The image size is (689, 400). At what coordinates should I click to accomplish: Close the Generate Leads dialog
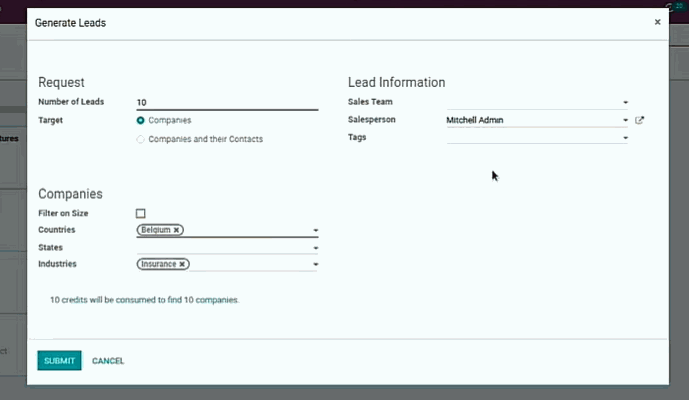click(x=657, y=22)
